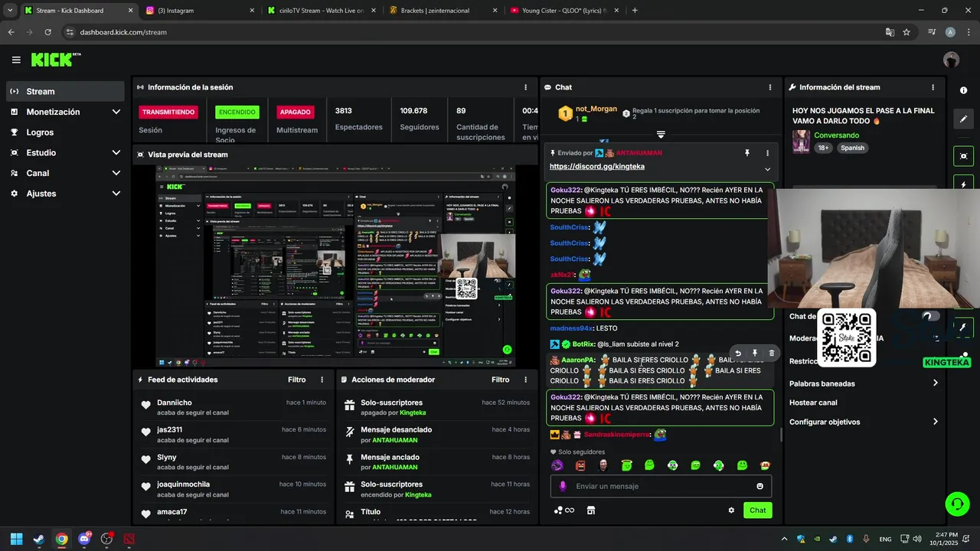Expand the Ajustes sidebar section
The height and width of the screenshot is (551, 980).
pyautogui.click(x=116, y=194)
